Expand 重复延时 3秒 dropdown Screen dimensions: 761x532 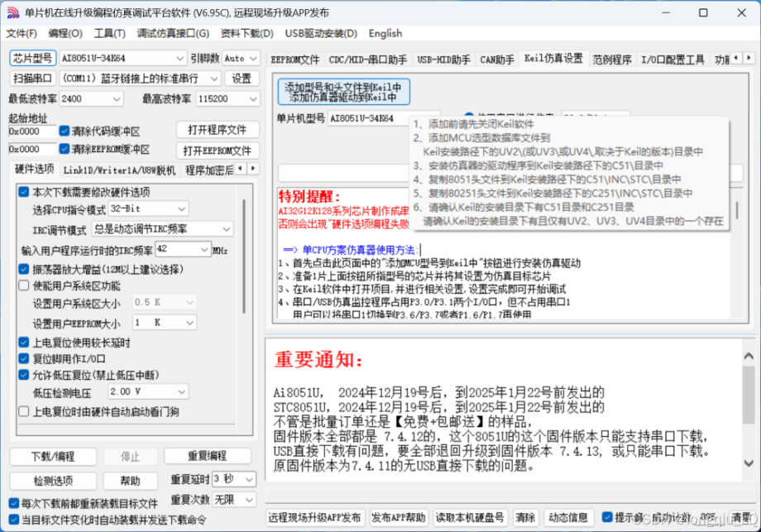click(249, 480)
